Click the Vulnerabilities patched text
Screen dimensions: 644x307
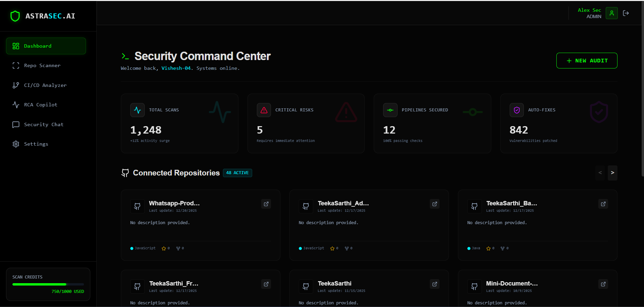[x=533, y=141]
